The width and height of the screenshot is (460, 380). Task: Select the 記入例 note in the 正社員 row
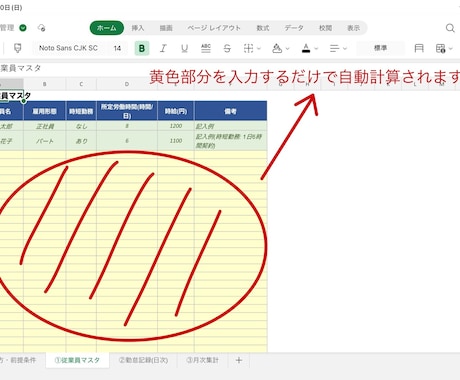point(230,126)
